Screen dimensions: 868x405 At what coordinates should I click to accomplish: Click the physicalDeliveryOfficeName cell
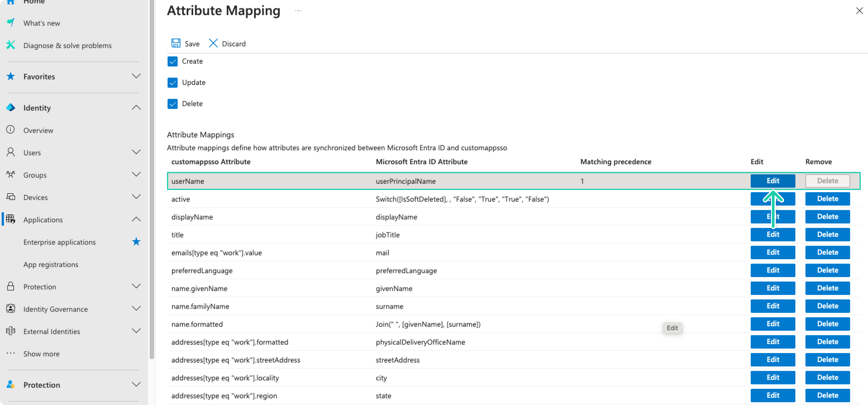(x=420, y=342)
